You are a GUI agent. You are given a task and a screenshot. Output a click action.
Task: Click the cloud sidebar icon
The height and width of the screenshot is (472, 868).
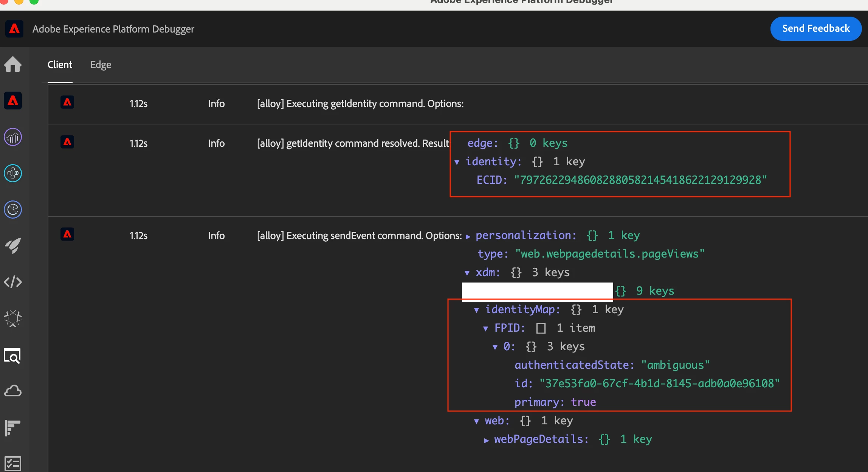(x=13, y=391)
